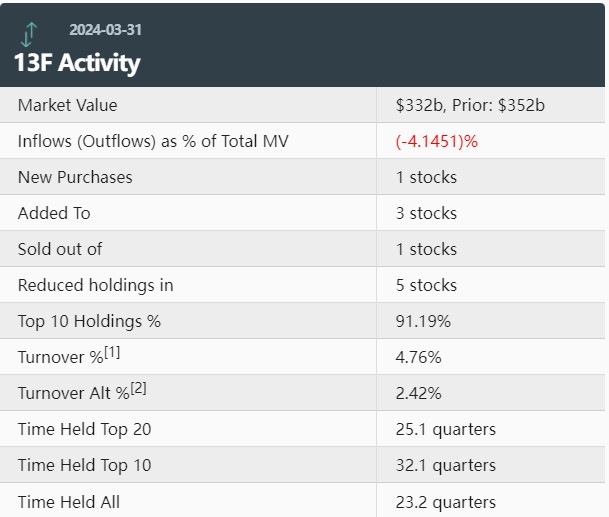Select the Top 10 Holdings % value 91.19%

(423, 321)
